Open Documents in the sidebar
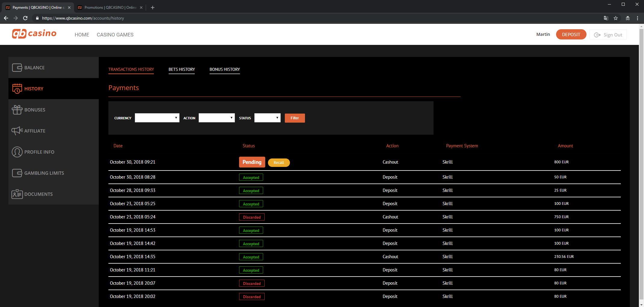 coord(54,194)
